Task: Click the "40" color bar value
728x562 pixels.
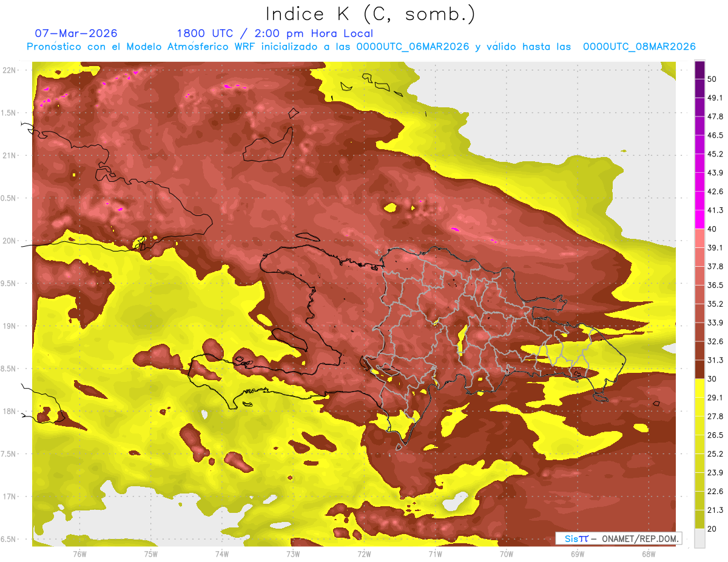Action: (712, 229)
